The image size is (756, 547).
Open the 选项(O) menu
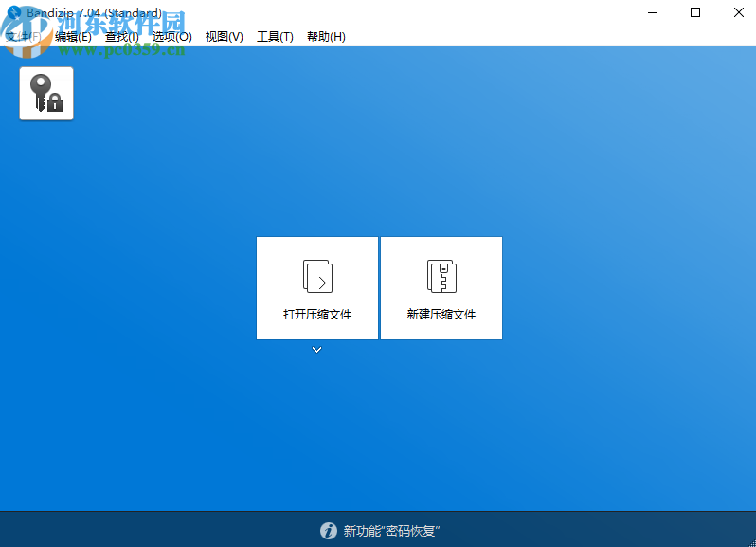pyautogui.click(x=172, y=37)
